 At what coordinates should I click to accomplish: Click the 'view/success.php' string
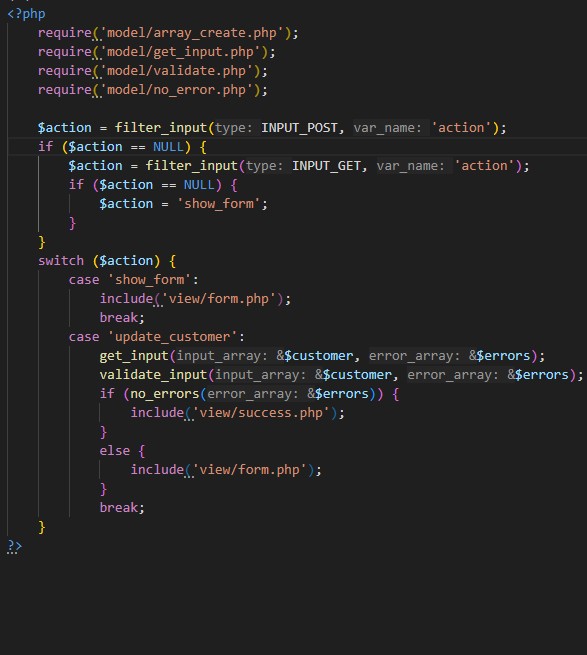pos(262,413)
